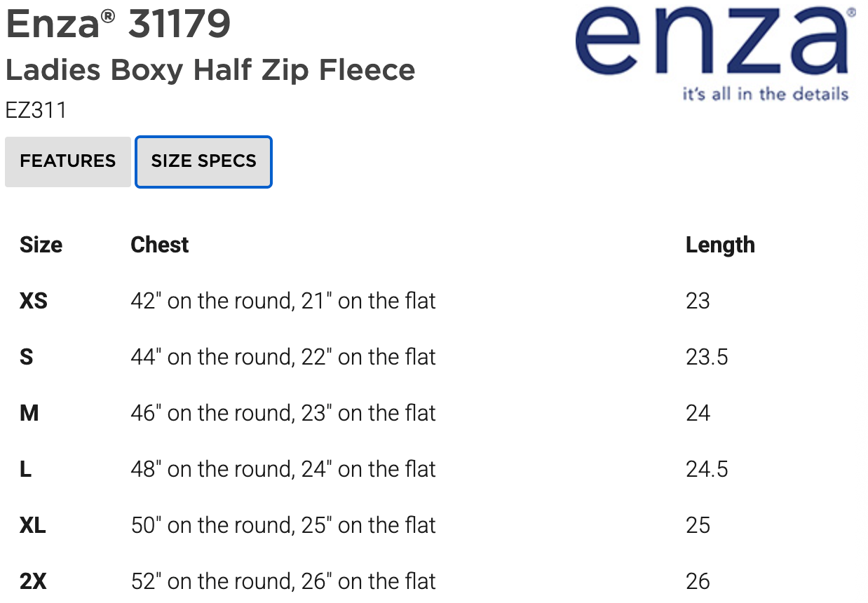Click the Ladies Boxy Half Zip Fleece heading
The height and width of the screenshot is (603, 868).
click(x=210, y=70)
